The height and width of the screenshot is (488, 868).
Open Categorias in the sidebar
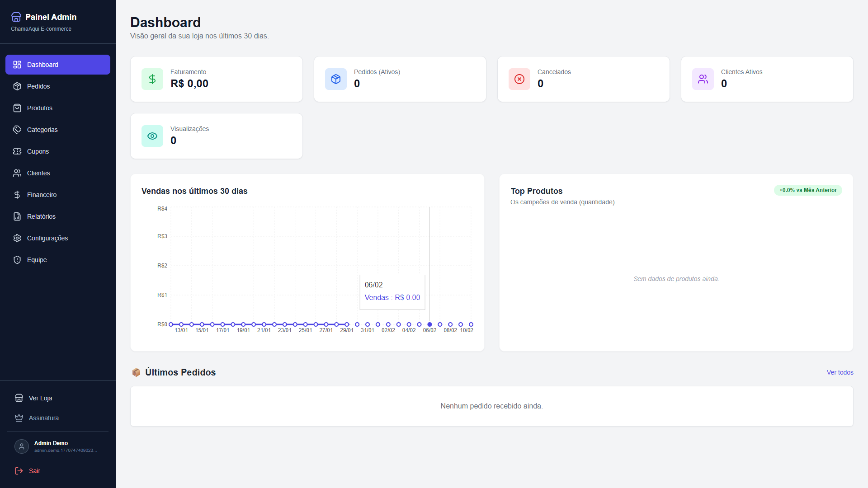[x=42, y=130]
